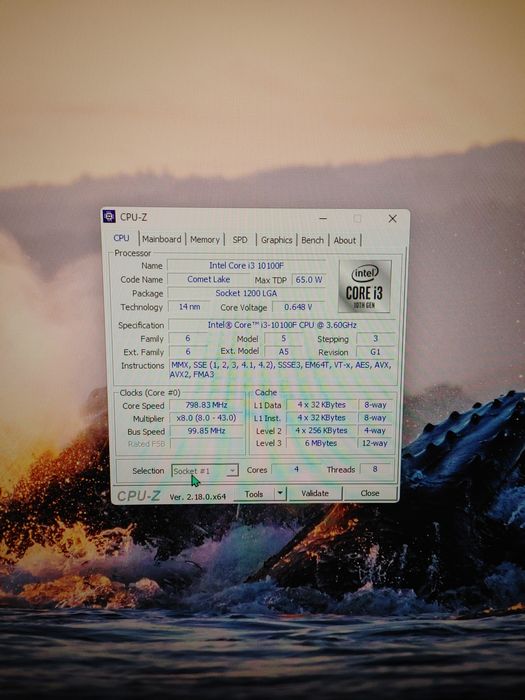Click the CPU-Z app icon in title bar
This screenshot has height=700, width=525.
109,217
